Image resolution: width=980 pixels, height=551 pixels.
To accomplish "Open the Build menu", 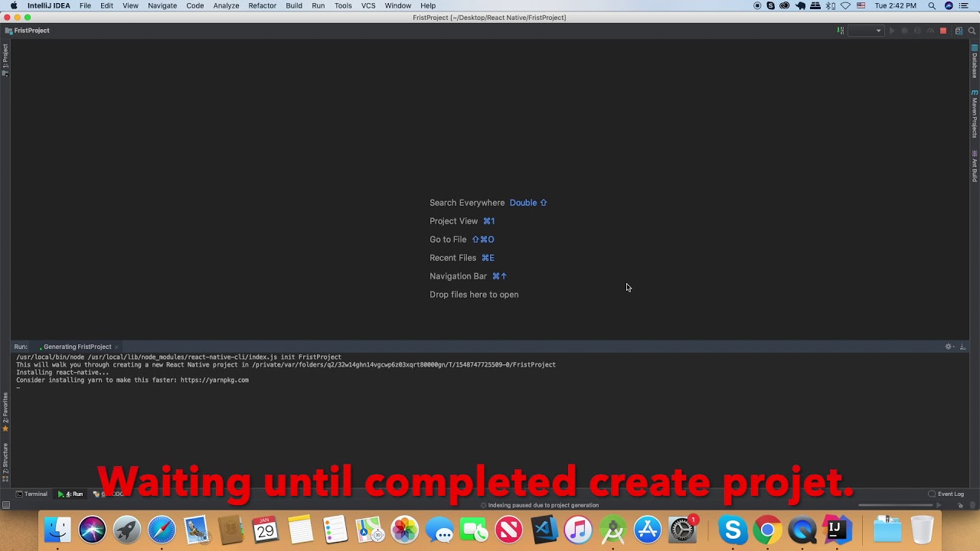I will point(294,5).
